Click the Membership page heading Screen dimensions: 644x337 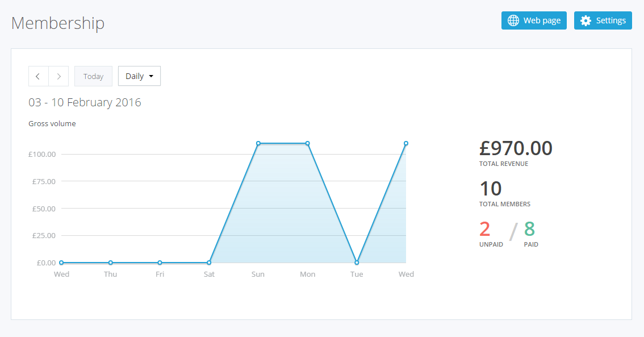(58, 23)
